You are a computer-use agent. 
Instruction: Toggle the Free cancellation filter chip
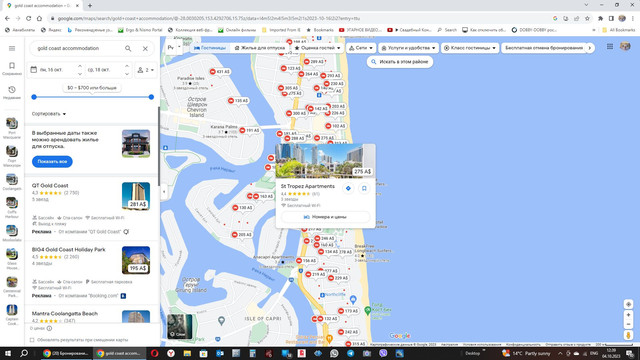(544, 48)
